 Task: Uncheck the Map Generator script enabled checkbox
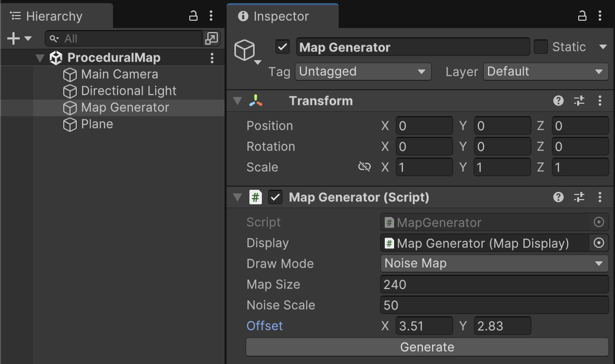[x=275, y=197]
